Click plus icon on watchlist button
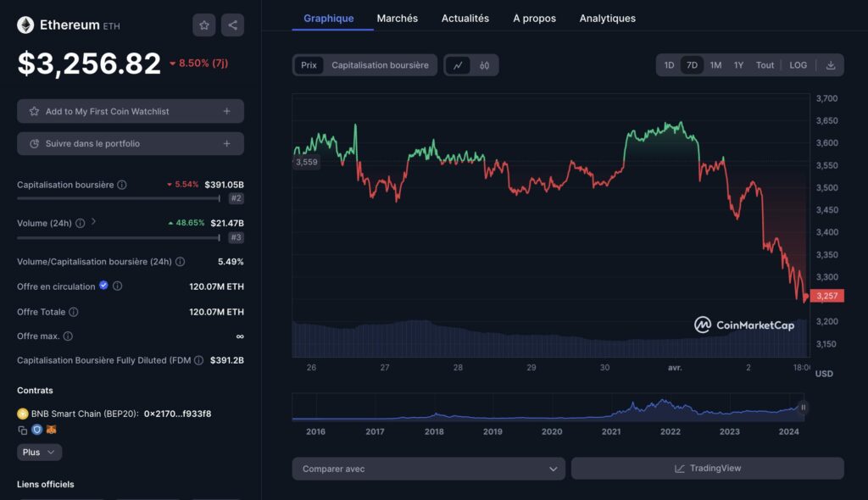Viewport: 868px width, 500px height. click(x=227, y=111)
